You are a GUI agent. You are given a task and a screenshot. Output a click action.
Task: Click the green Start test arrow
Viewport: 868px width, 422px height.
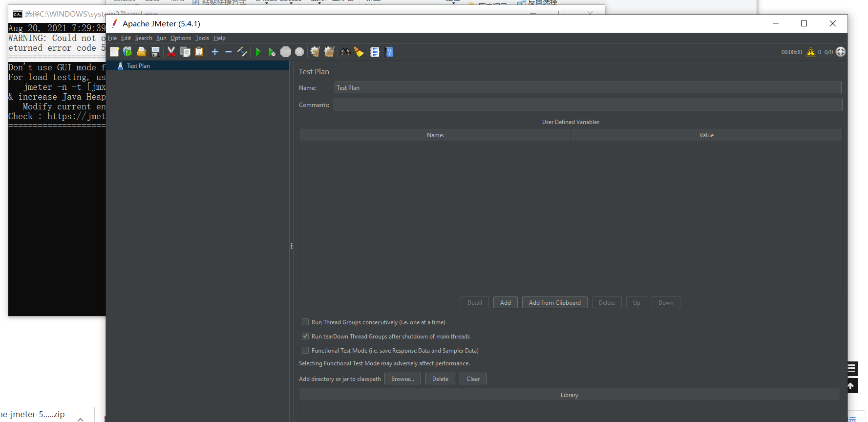coord(258,52)
